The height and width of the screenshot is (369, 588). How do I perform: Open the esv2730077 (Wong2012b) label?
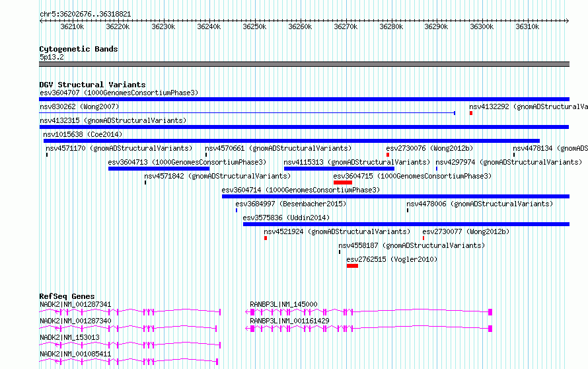click(x=466, y=231)
